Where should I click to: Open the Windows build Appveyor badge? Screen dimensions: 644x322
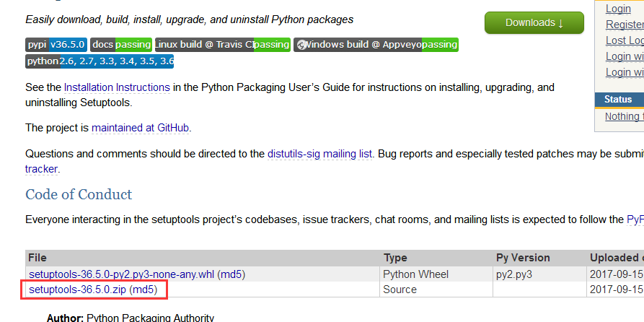point(376,45)
